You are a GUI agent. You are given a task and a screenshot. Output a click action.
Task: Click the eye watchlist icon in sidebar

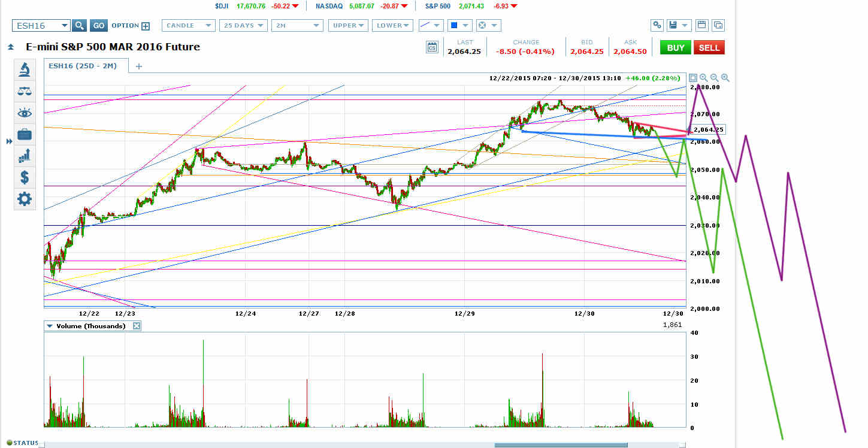point(25,113)
